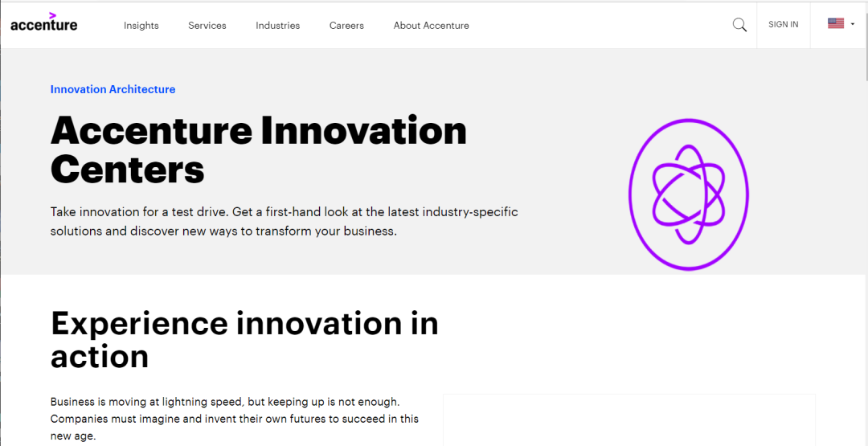868x446 pixels.
Task: Follow the Innovation Architecture breadcrumb link
Action: 113,89
